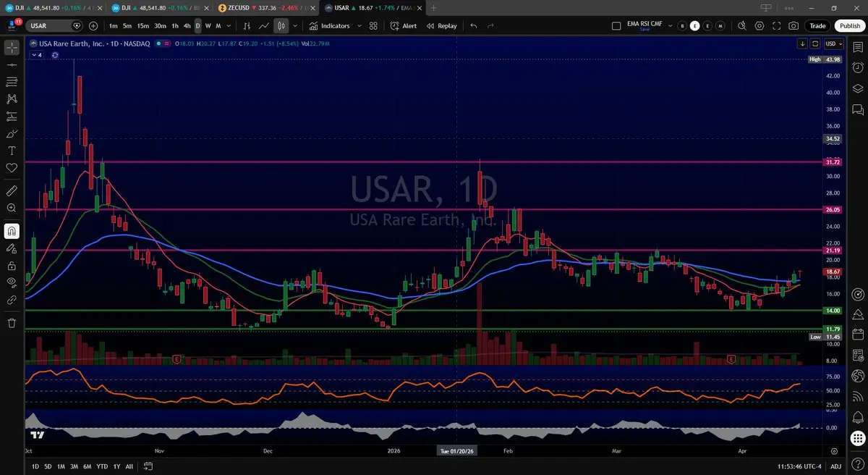Select the trend line drawing tool
Viewport: 868px width, 475px height.
click(x=12, y=64)
